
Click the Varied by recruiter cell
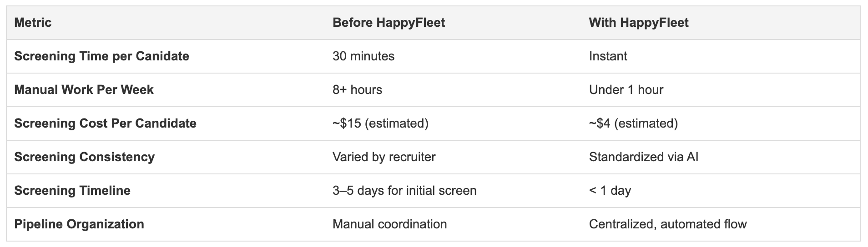pos(384,157)
